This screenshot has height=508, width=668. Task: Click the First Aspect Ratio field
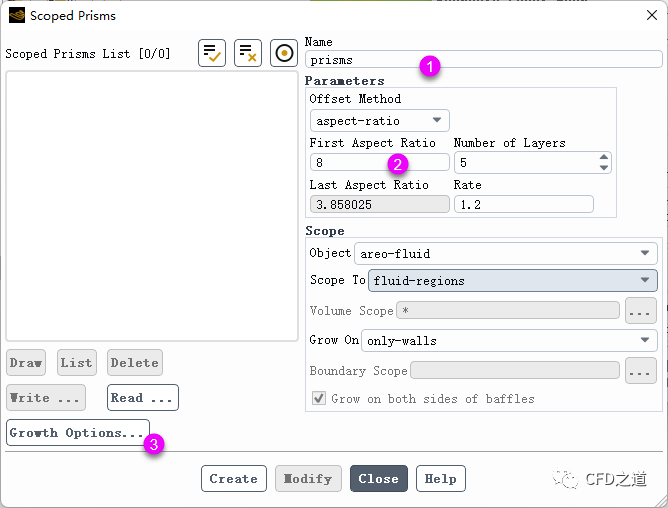379,162
